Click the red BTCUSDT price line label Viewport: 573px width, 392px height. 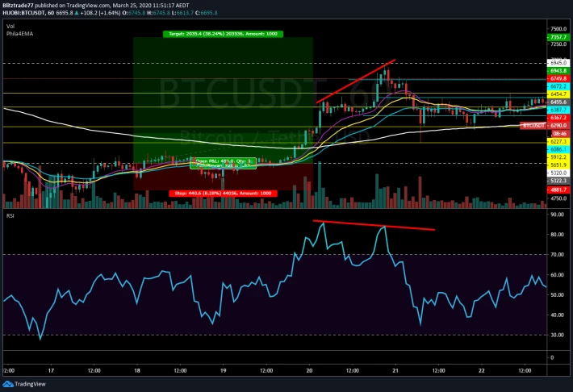[x=533, y=126]
